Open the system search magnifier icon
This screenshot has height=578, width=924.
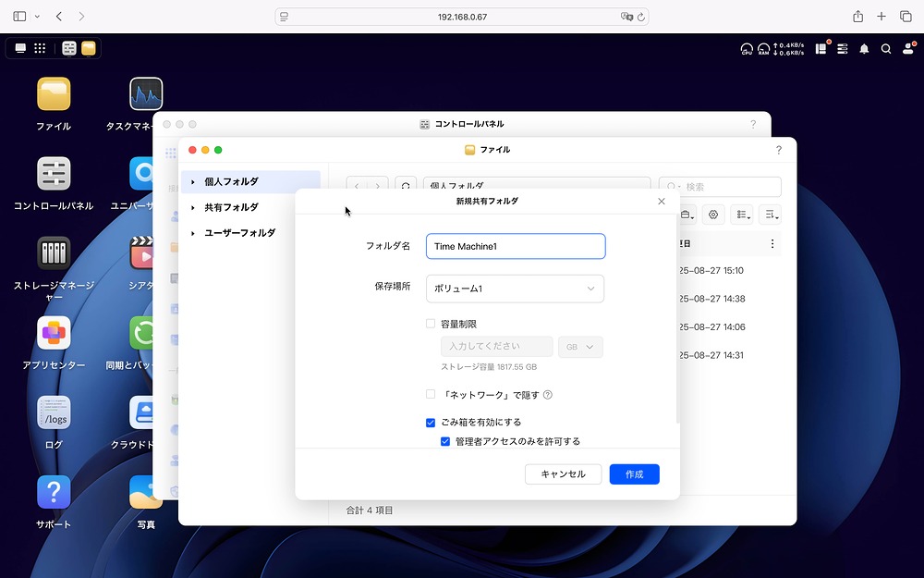(x=885, y=48)
